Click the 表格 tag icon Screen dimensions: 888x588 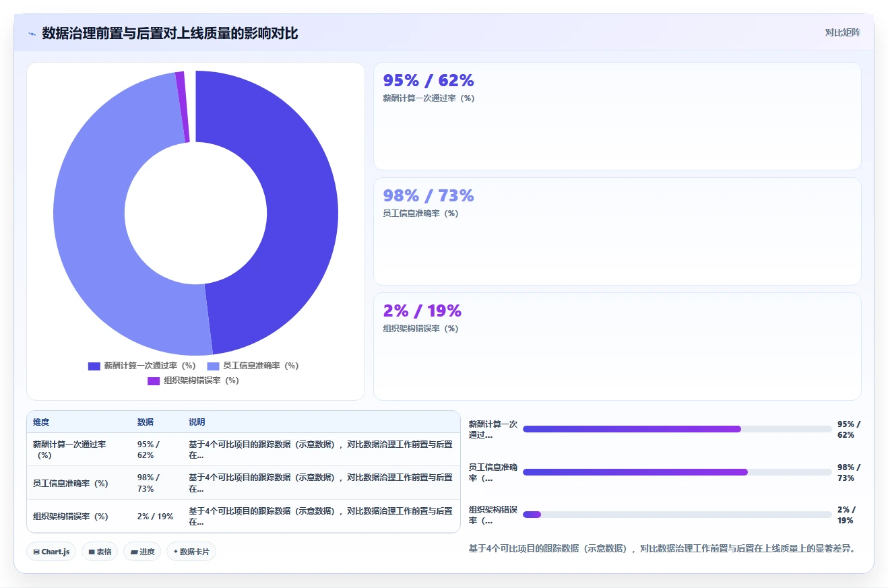pos(92,552)
